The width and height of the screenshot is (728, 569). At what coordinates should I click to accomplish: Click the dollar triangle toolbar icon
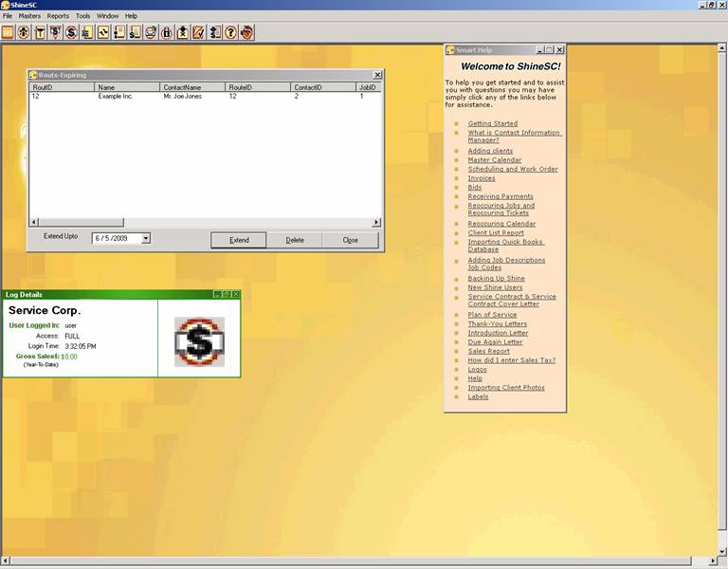(x=56, y=32)
